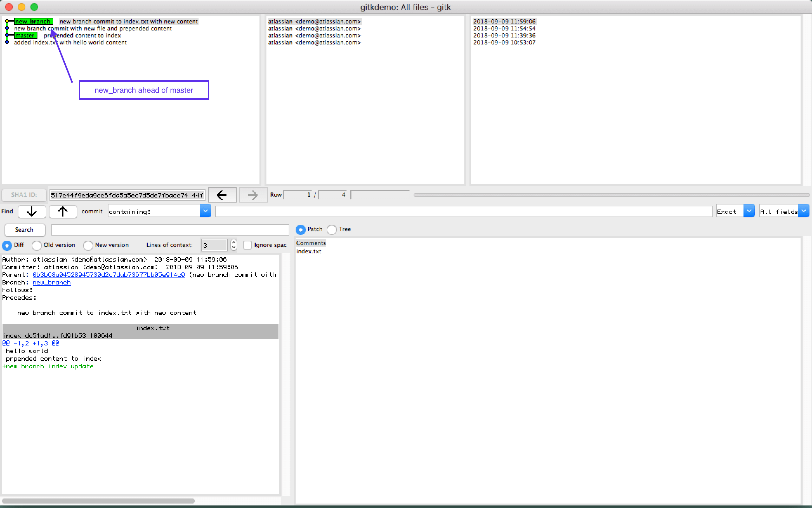The height and width of the screenshot is (508, 812).
Task: Click the find commit text field
Action: pos(464,211)
